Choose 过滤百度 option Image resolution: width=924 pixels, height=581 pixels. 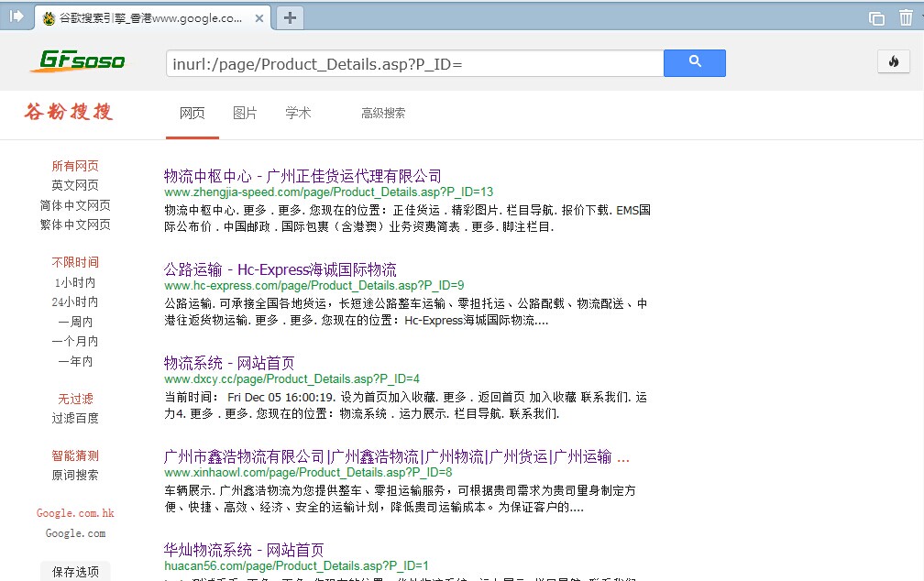75,419
